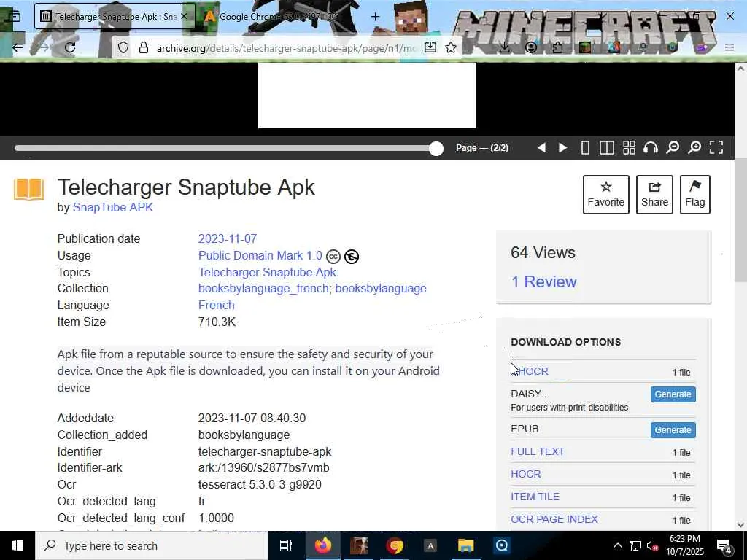Open the muted volume tray icon
This screenshot has width=747, height=560.
(653, 545)
